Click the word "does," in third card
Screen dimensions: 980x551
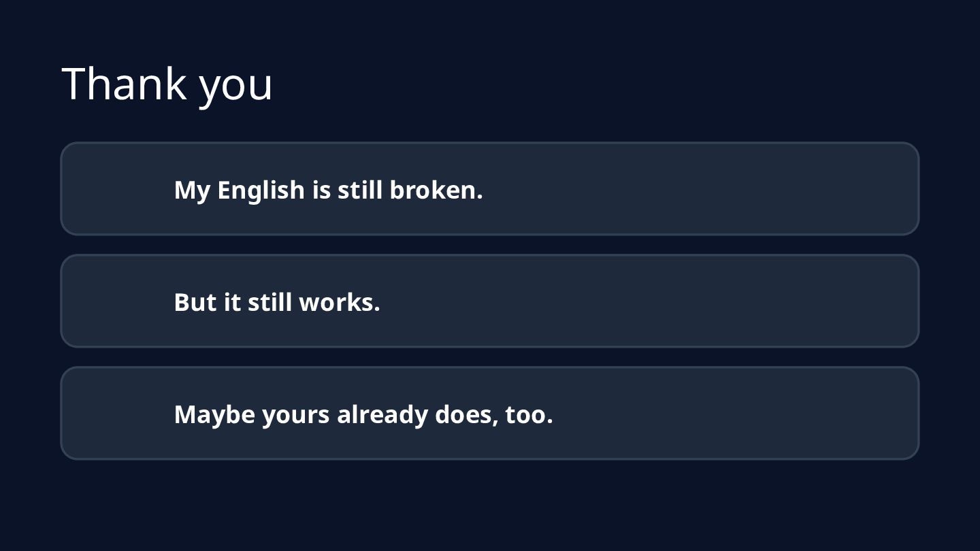tap(466, 414)
